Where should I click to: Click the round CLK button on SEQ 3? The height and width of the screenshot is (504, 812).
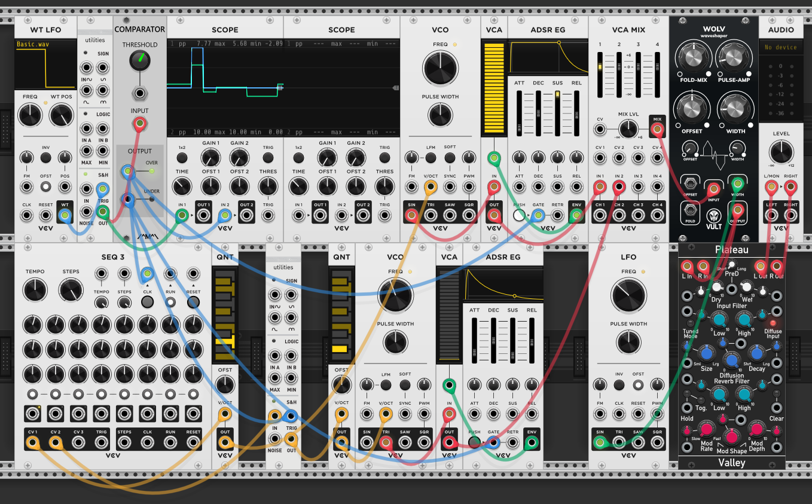(x=147, y=302)
